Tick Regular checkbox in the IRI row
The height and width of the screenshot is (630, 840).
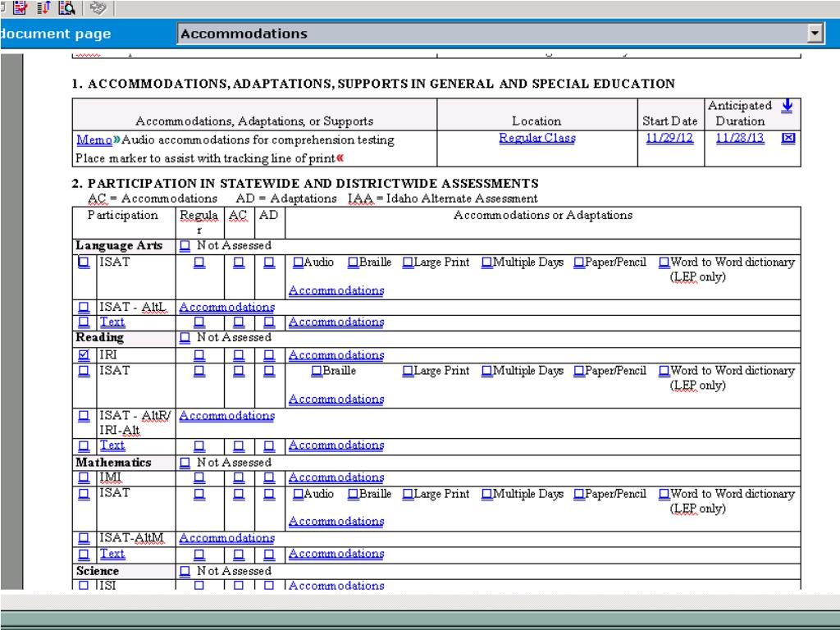(199, 355)
